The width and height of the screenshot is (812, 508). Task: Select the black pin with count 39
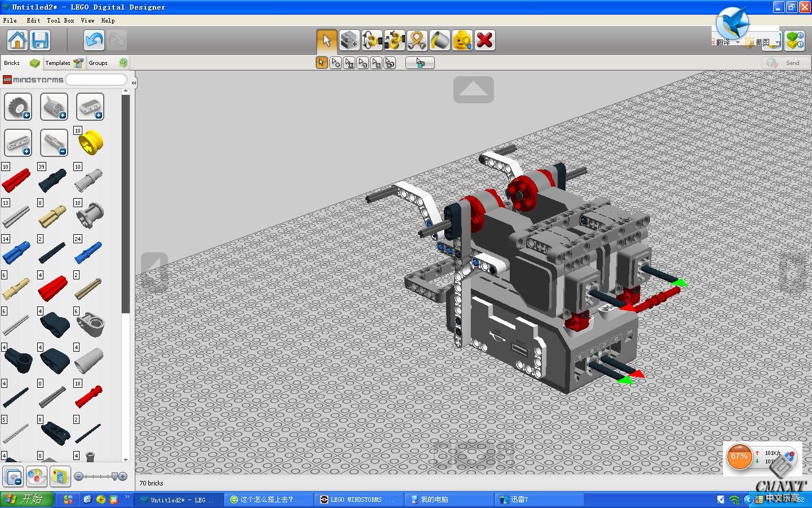pyautogui.click(x=53, y=179)
